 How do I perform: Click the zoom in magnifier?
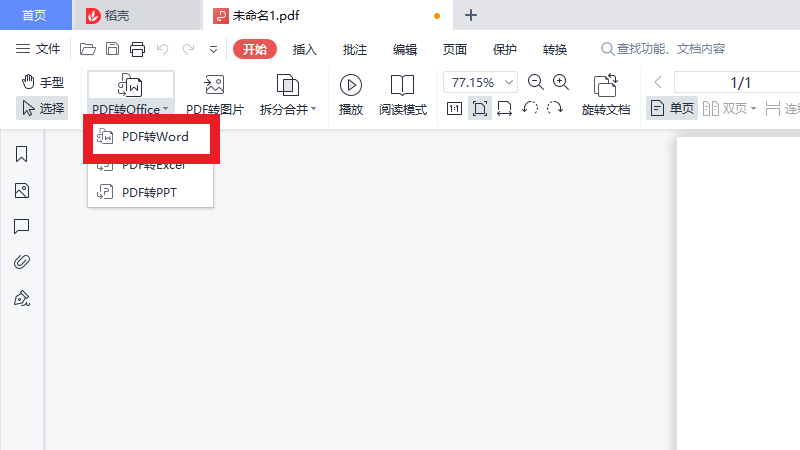(x=561, y=83)
